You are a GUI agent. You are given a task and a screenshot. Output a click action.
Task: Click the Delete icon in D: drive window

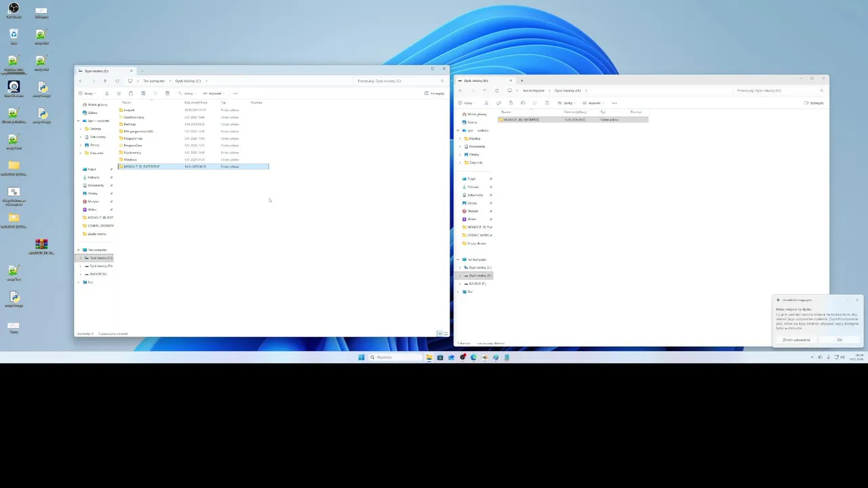547,103
